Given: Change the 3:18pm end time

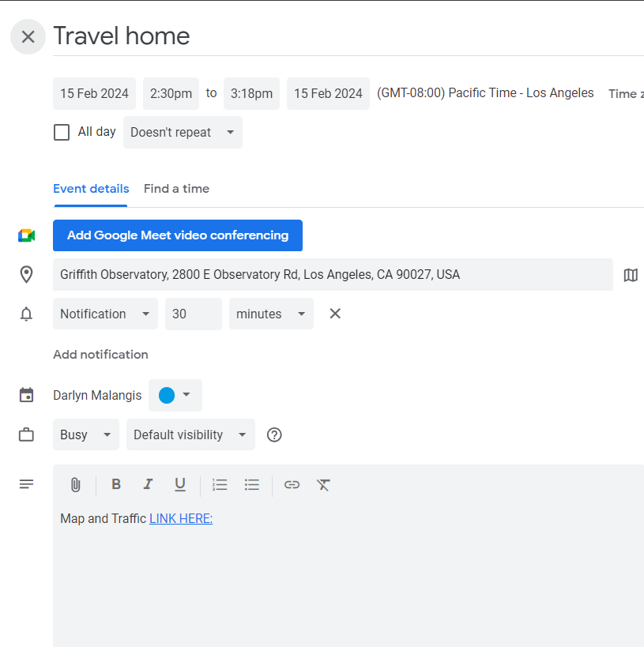Looking at the screenshot, I should pos(251,94).
